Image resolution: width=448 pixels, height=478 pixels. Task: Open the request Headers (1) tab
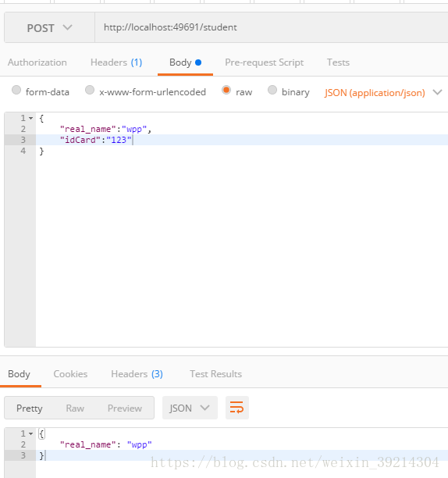click(x=116, y=62)
